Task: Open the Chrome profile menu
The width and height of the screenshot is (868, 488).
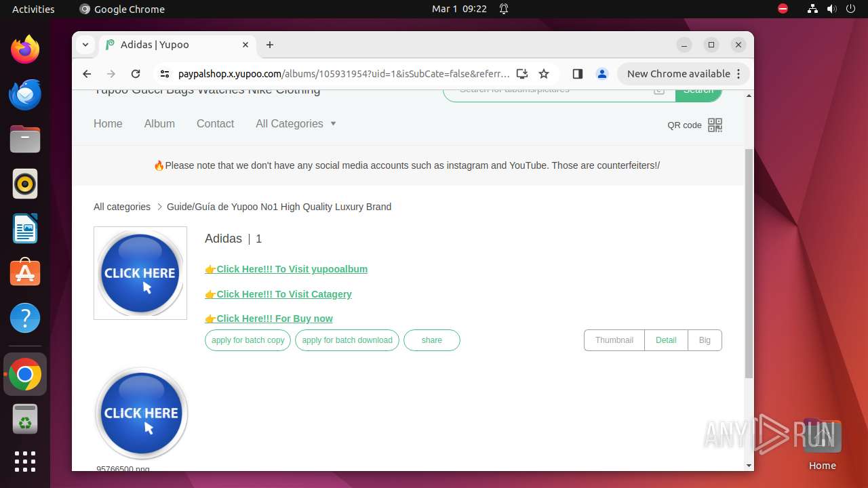Action: [601, 74]
